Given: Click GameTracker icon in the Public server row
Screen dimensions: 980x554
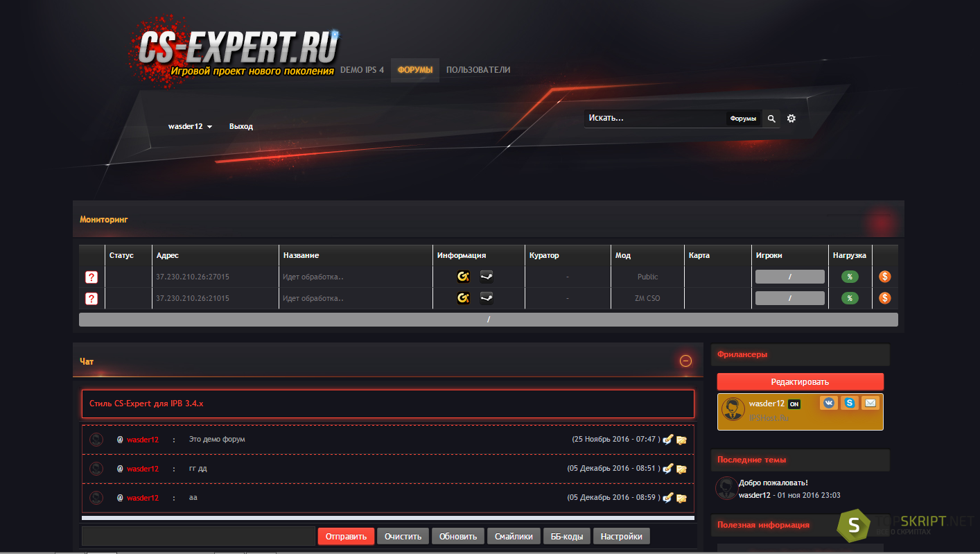Looking at the screenshot, I should click(464, 277).
